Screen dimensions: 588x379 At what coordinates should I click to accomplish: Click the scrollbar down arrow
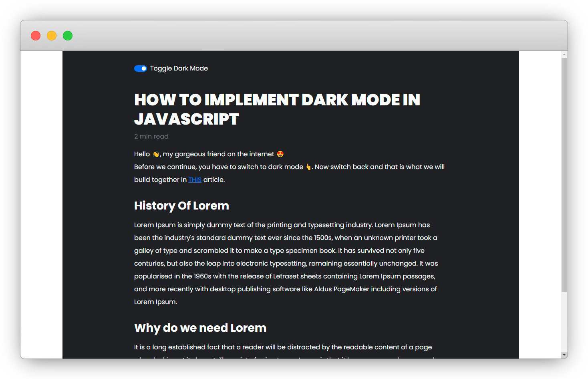(564, 355)
